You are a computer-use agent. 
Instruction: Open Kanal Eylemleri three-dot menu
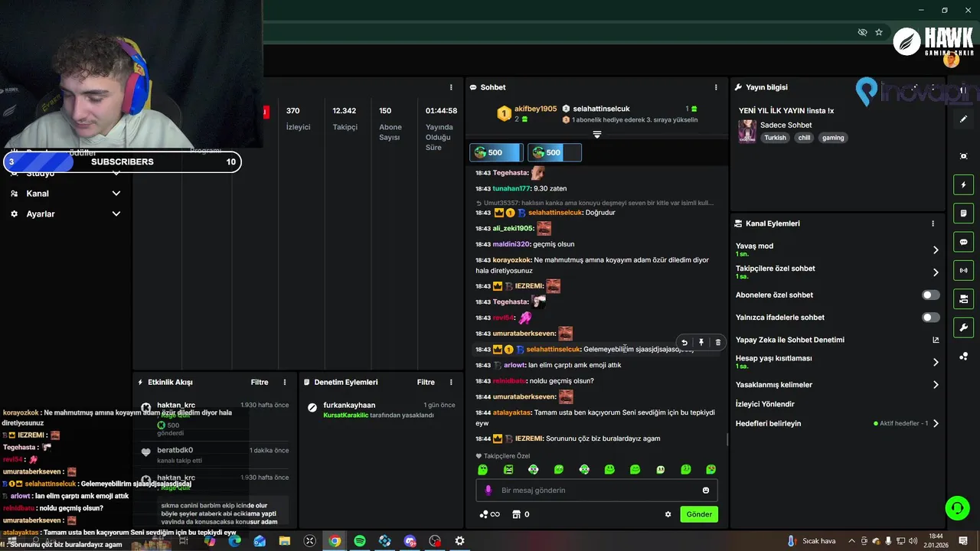933,223
